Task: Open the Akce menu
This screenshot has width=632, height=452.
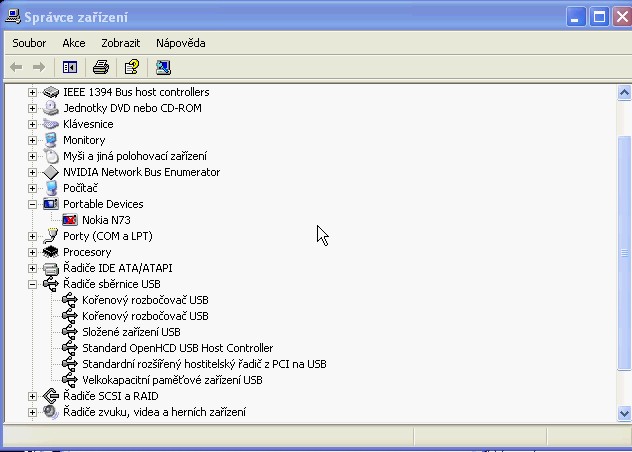Action: pyautogui.click(x=74, y=43)
